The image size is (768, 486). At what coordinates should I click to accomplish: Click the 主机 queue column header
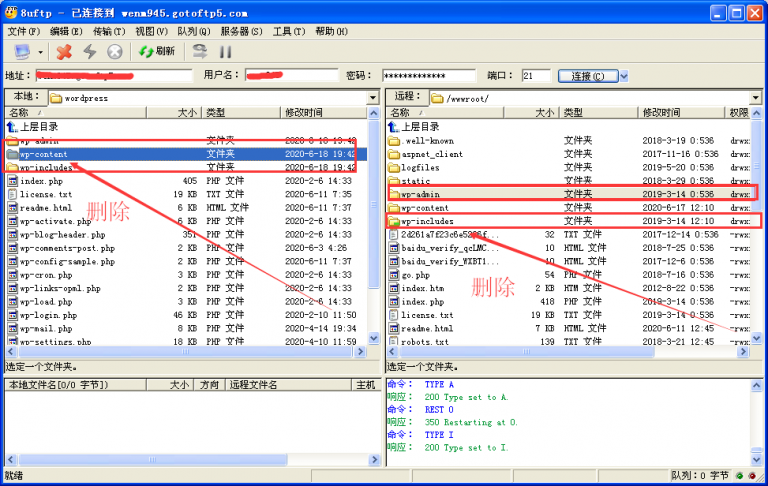pyautogui.click(x=365, y=385)
